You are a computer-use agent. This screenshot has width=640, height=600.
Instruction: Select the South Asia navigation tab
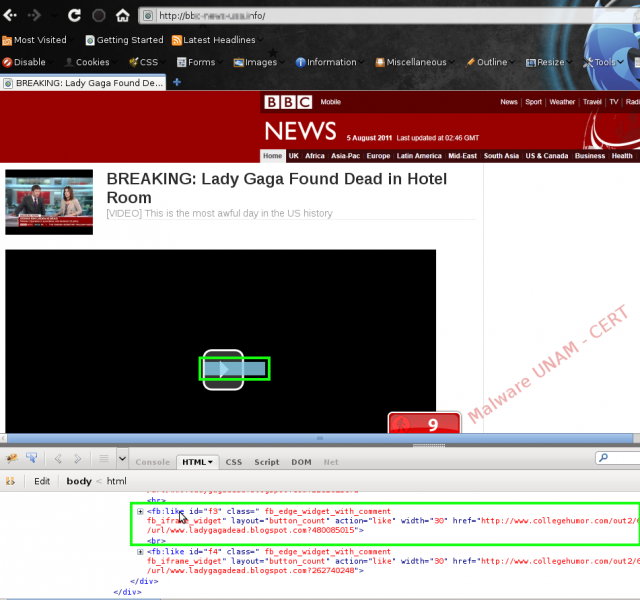501,156
